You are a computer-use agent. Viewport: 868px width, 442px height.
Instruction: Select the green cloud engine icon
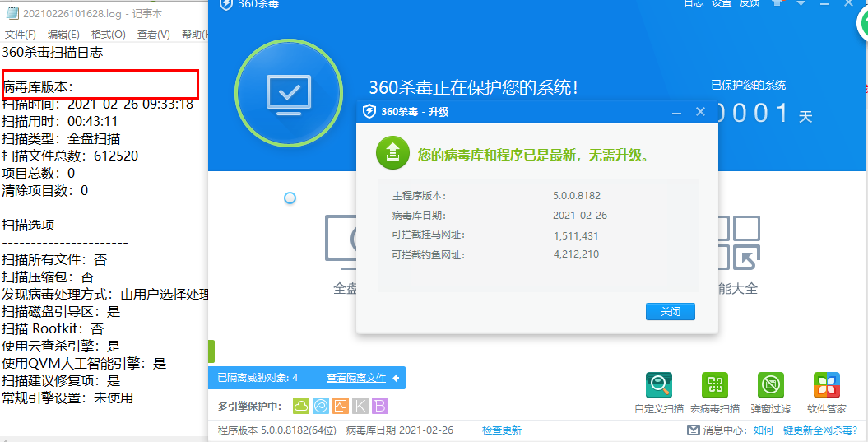pyautogui.click(x=300, y=406)
